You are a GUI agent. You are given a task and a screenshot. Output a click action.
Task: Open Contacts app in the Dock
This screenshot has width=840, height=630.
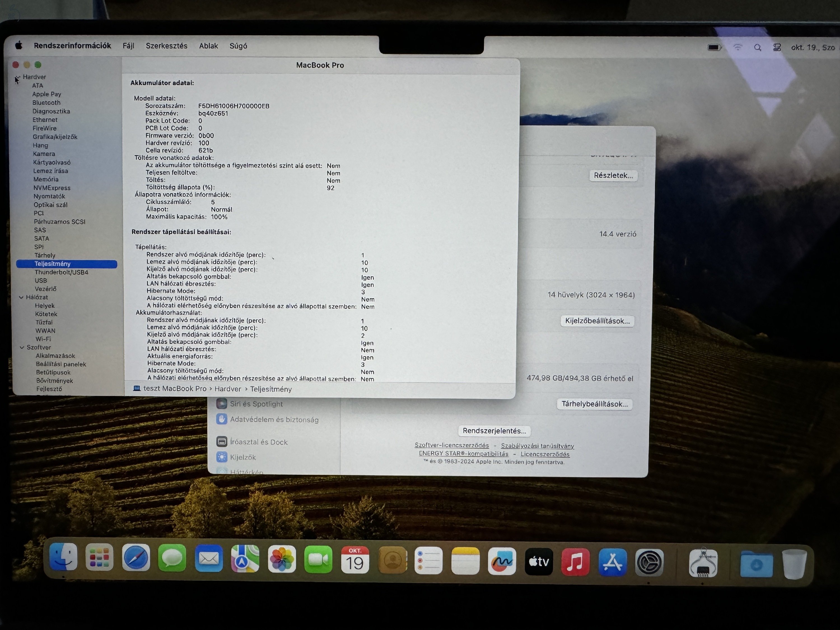(x=392, y=561)
